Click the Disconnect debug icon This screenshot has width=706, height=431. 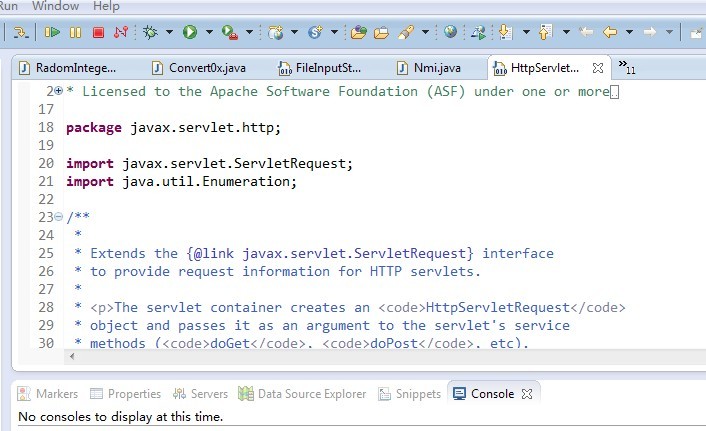tap(121, 32)
